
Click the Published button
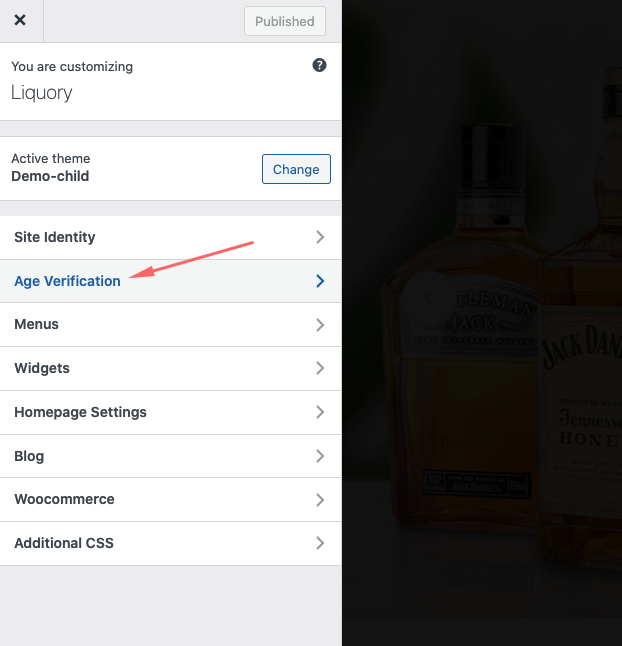tap(285, 21)
